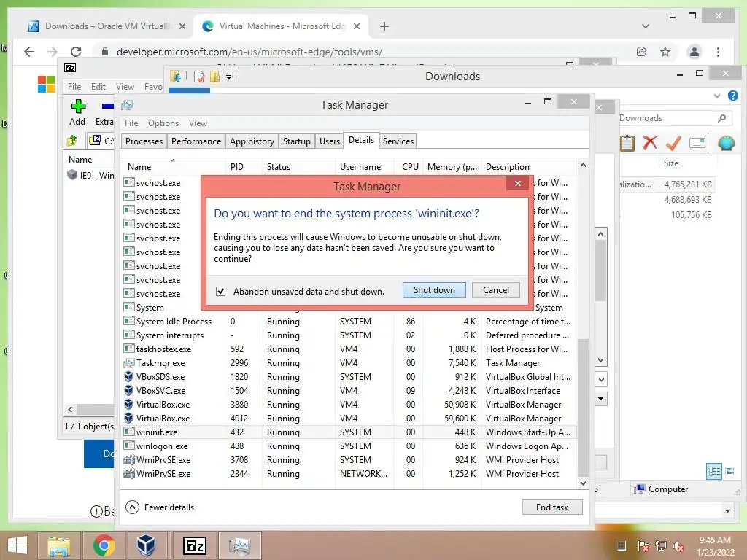
Task: Open Task Manager View menu
Action: tap(198, 122)
